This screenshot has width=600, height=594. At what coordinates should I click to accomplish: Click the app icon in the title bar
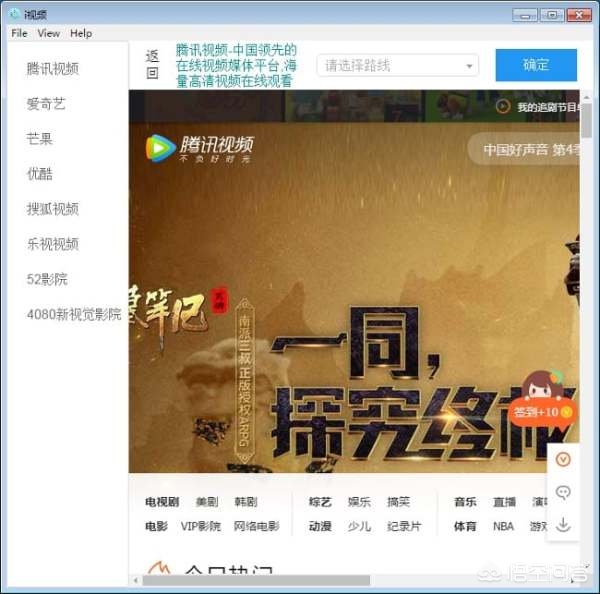pos(15,14)
